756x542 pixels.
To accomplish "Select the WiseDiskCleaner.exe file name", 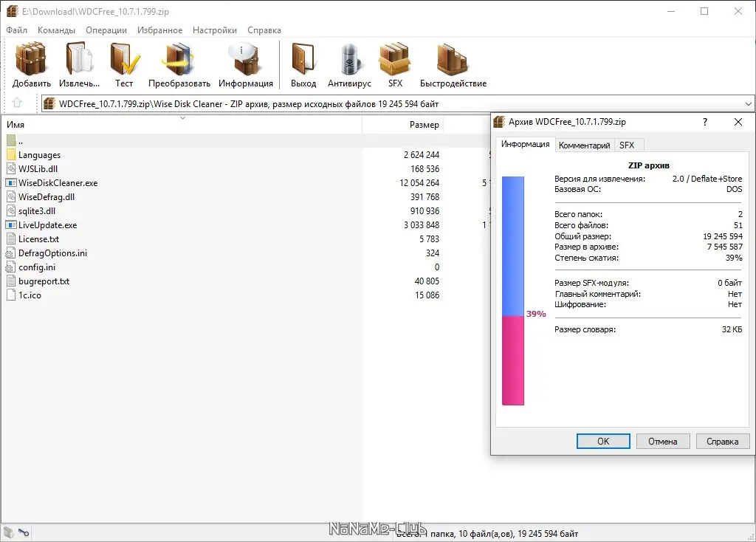I will click(58, 182).
